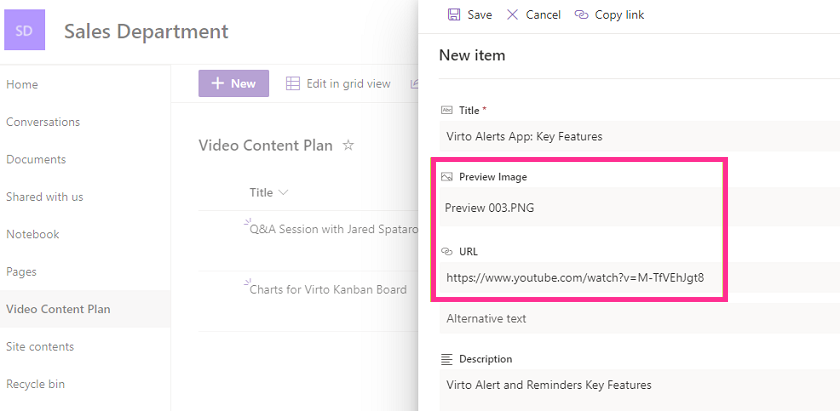840x411 pixels.
Task: Click the Cancel X icon
Action: tap(513, 14)
